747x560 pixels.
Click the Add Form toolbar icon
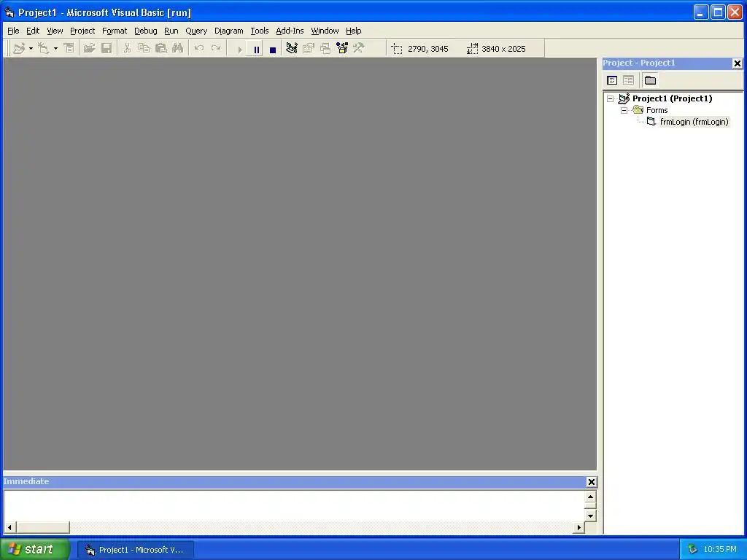(43, 49)
